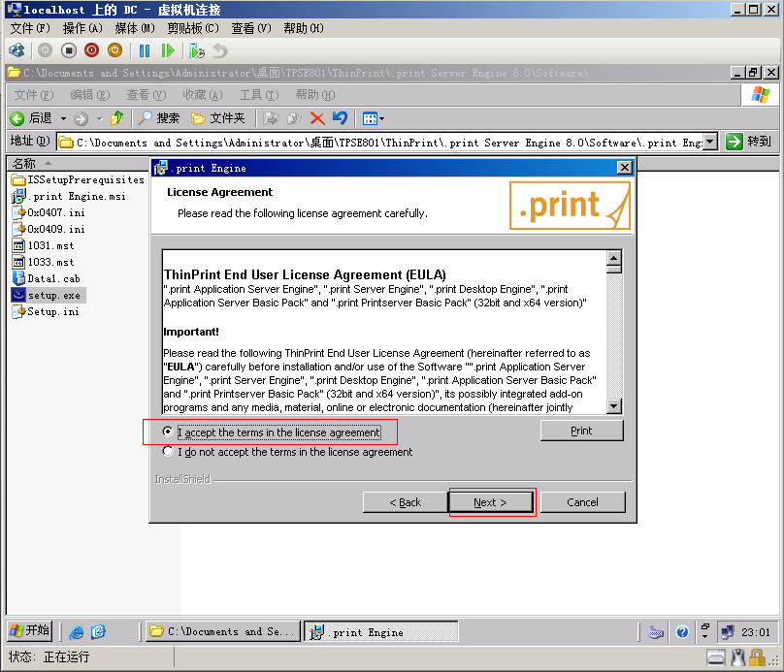The image size is (784, 672).
Task: Select accept the license terms radio
Action: 168,432
